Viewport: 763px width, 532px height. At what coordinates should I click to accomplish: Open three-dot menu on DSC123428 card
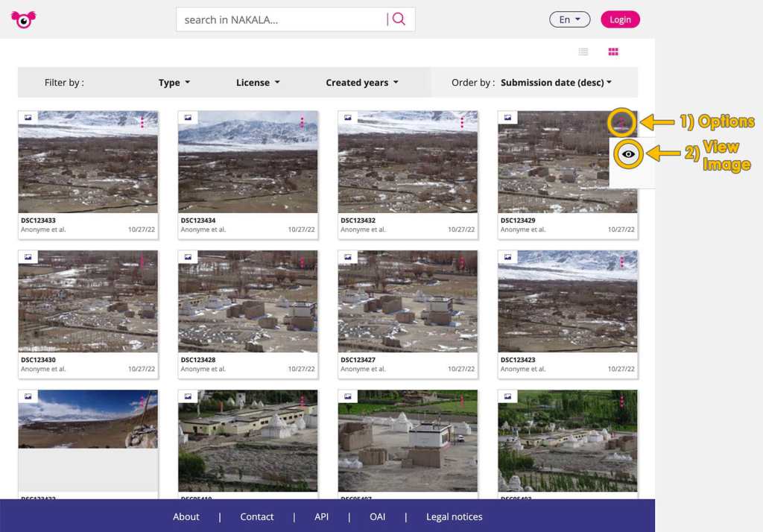click(302, 262)
